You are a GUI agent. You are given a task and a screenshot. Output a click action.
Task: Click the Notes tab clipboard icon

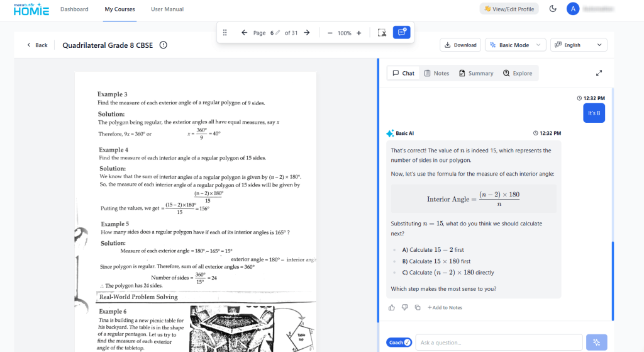[427, 73]
